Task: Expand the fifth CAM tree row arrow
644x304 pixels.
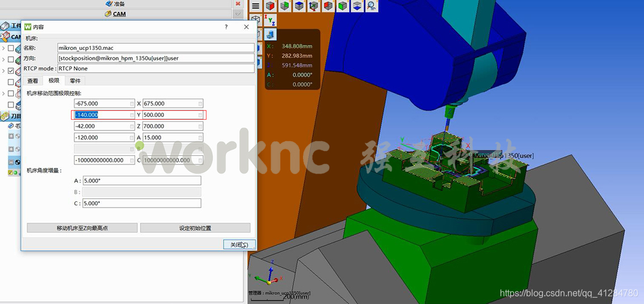Action: point(3,93)
